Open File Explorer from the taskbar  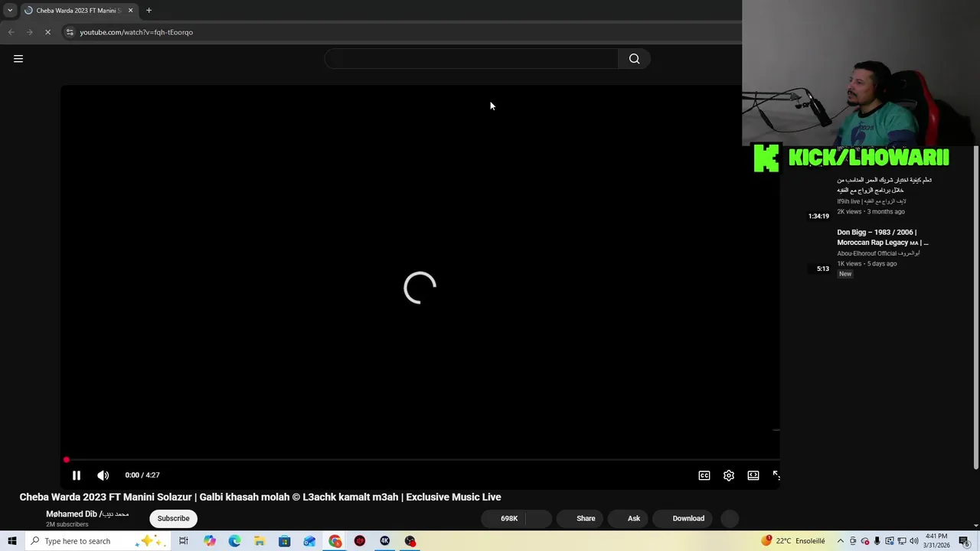tap(260, 541)
